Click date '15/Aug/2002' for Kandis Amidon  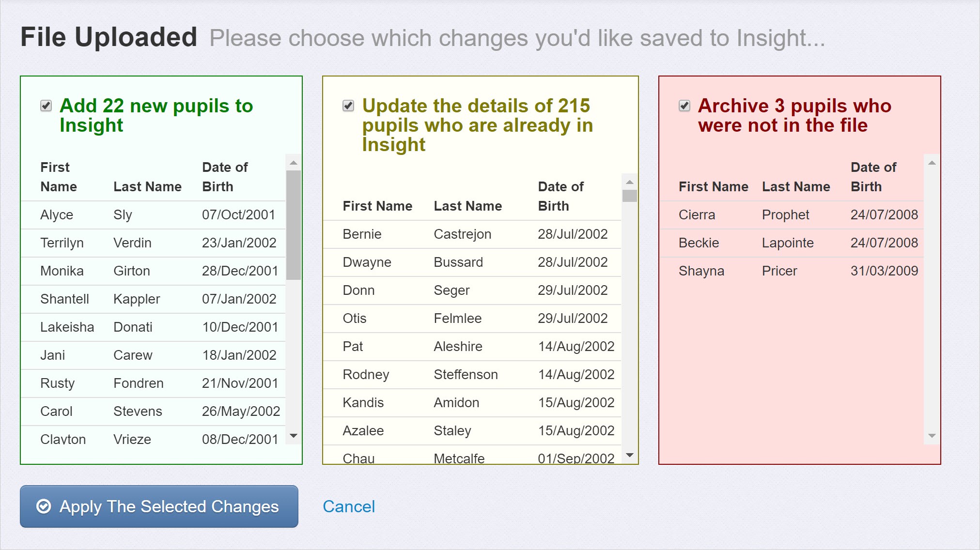tap(576, 402)
